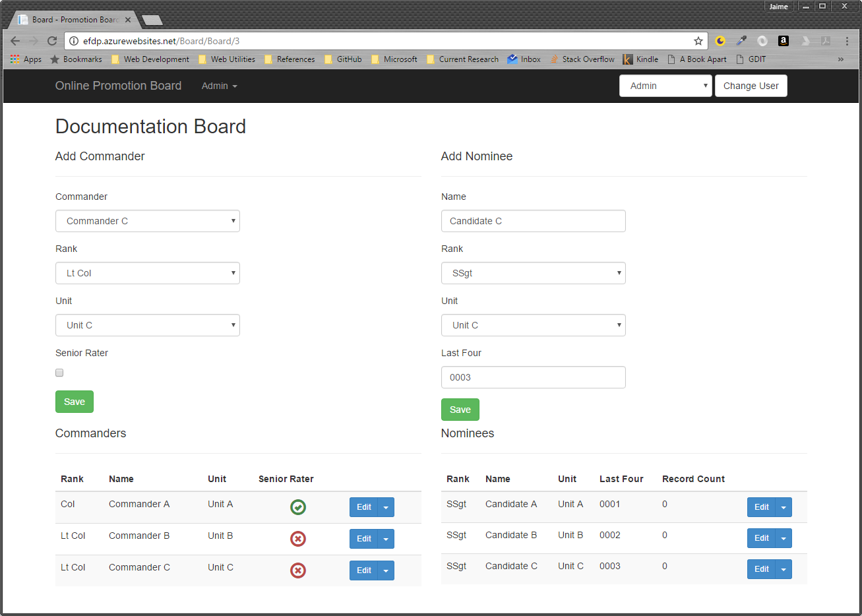The width and height of the screenshot is (862, 616).
Task: Bookmark this page with the star icon
Action: 698,41
